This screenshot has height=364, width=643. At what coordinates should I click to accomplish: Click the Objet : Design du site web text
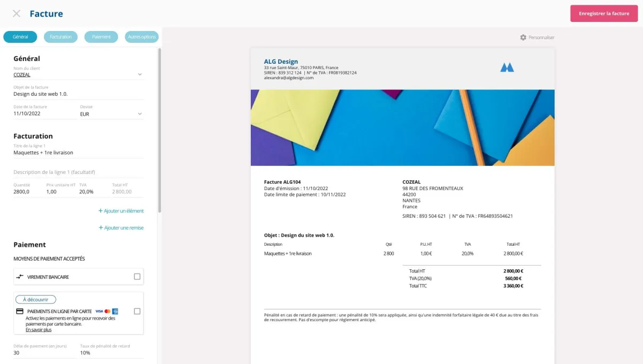click(x=299, y=235)
